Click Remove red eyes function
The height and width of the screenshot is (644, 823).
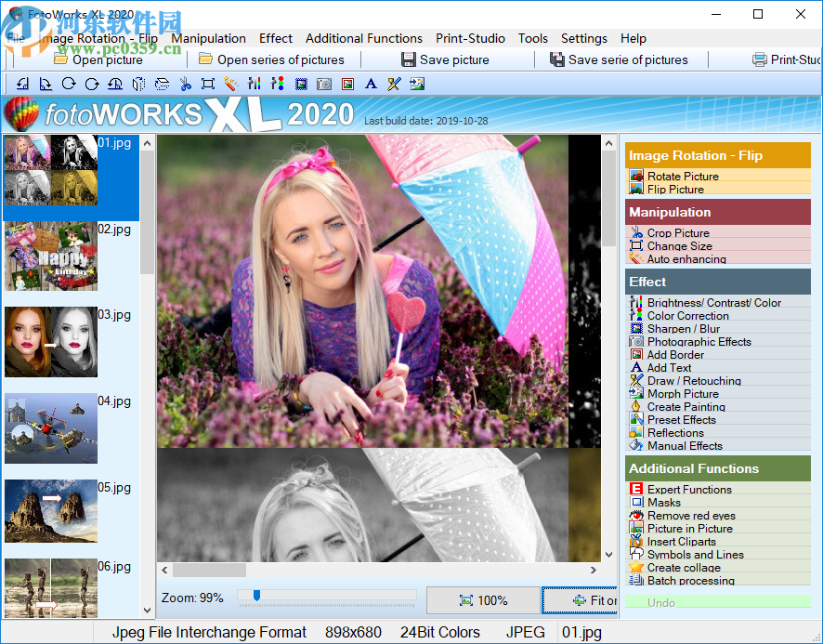(687, 515)
